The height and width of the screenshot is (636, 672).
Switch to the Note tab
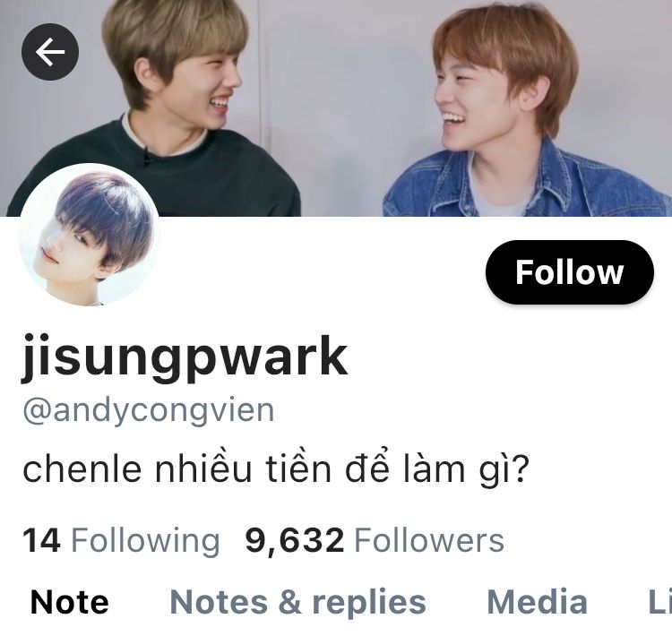click(x=70, y=602)
